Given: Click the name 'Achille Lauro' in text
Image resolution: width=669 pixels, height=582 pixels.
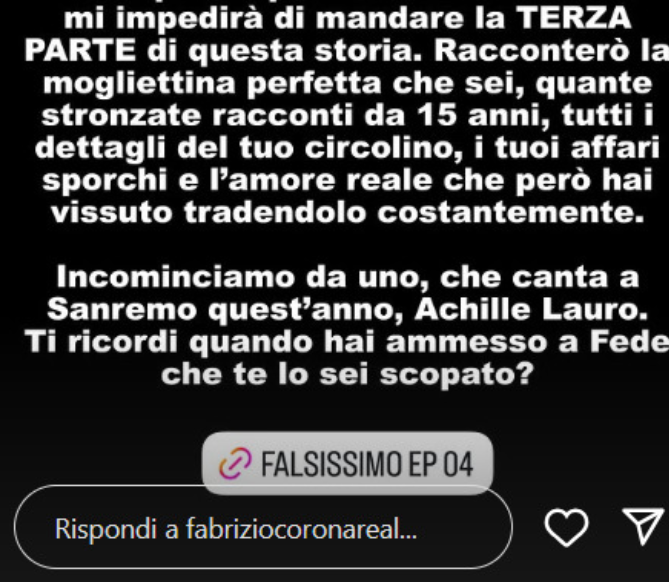Looking at the screenshot, I should (531, 309).
